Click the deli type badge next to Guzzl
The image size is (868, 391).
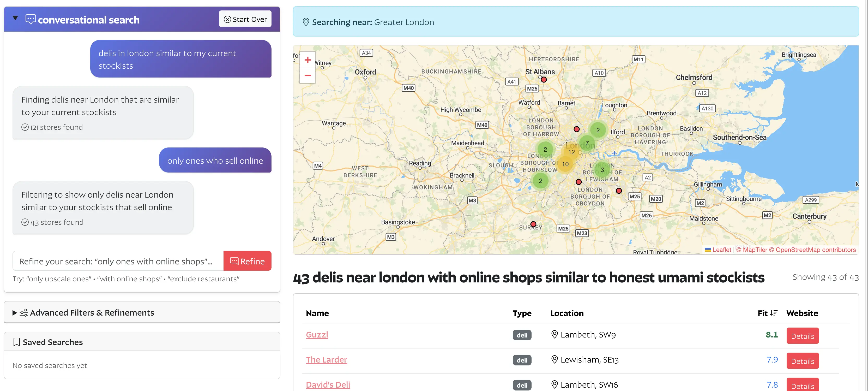(522, 335)
